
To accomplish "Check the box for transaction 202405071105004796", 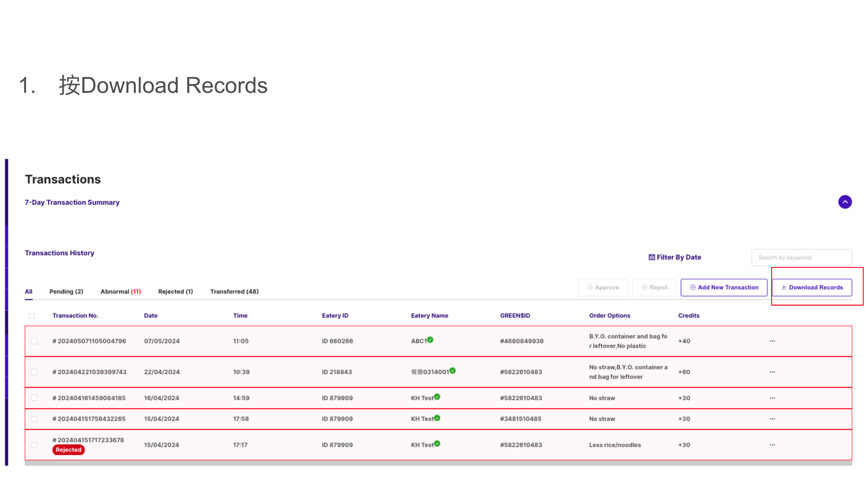I will [x=34, y=341].
